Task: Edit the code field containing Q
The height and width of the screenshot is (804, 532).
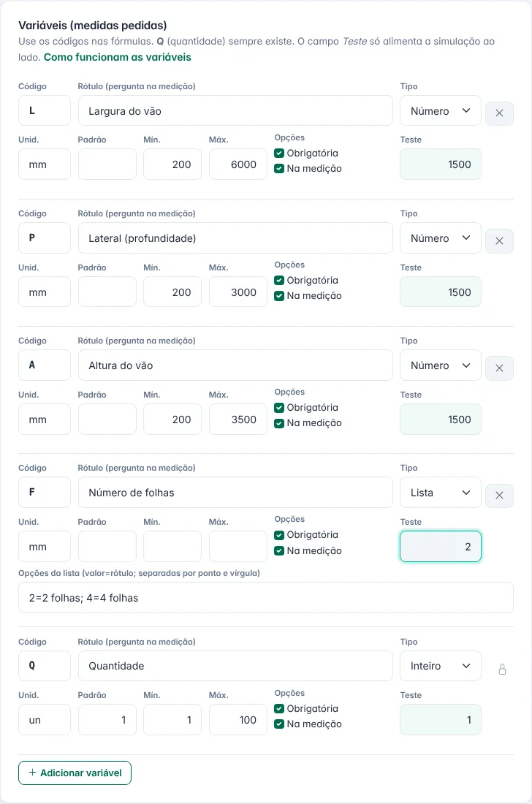Action: pos(45,666)
